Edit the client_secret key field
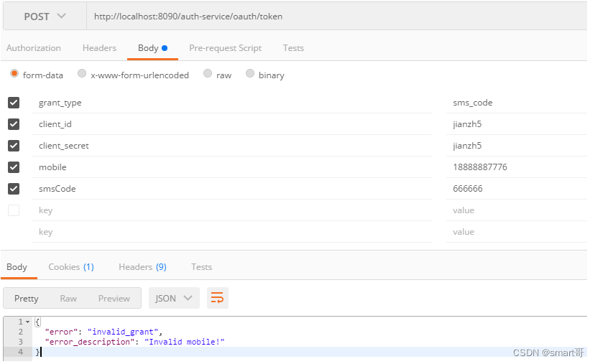 coord(231,146)
